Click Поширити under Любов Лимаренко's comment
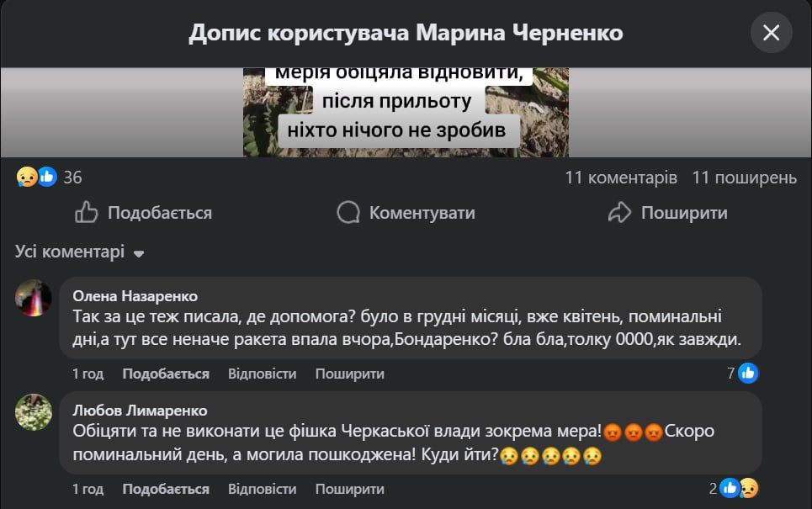This screenshot has height=509, width=812. (x=351, y=488)
